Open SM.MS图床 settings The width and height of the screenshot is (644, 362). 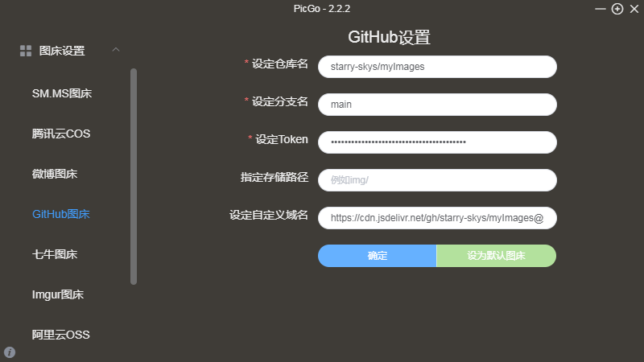coord(62,93)
